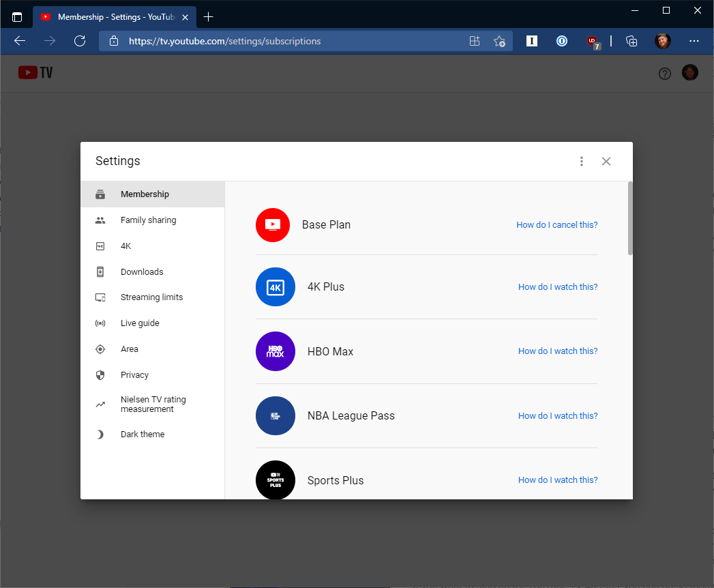
Task: Click 'How do I watch this?' beside Sports Plus
Action: (557, 480)
